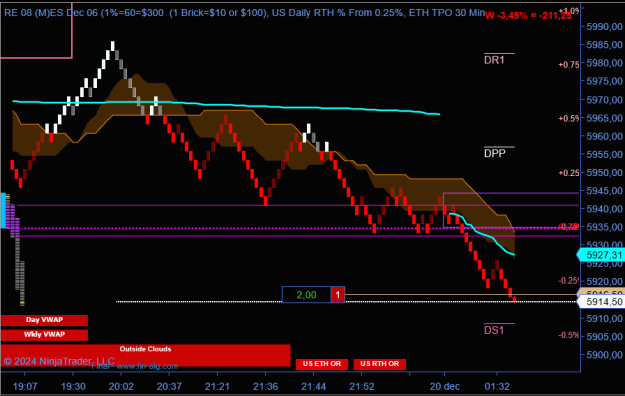Click the chart title RE 08 (M)ES Dec 06
The image size is (625, 396).
tap(51, 13)
